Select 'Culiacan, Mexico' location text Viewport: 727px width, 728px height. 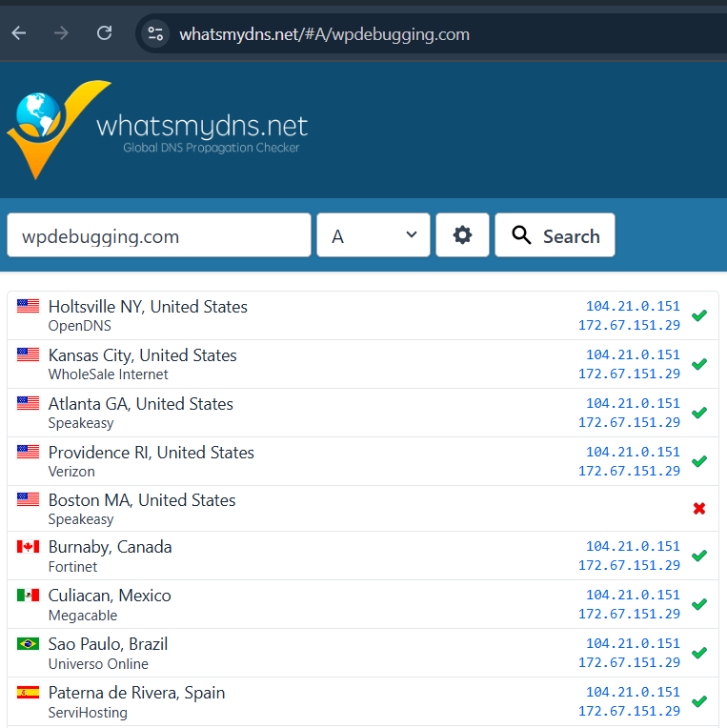point(110,596)
